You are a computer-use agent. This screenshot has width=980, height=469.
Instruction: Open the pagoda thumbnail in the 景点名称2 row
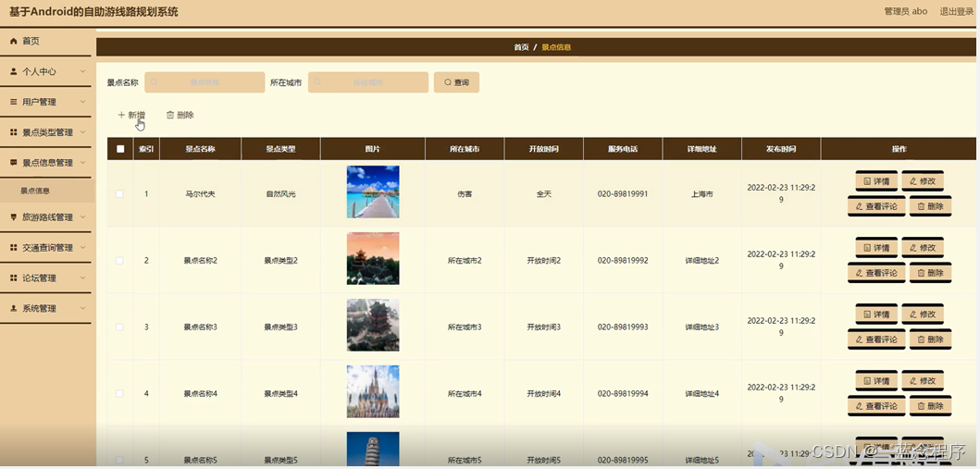(373, 258)
